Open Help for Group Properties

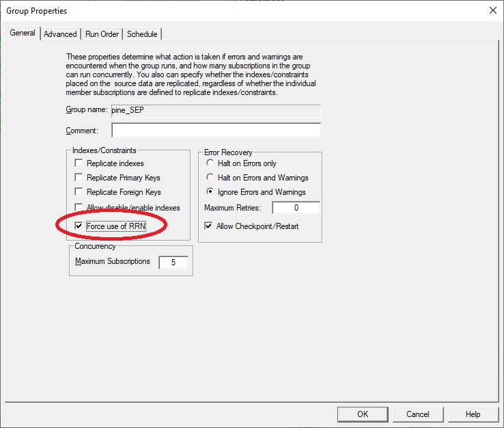pos(473,414)
